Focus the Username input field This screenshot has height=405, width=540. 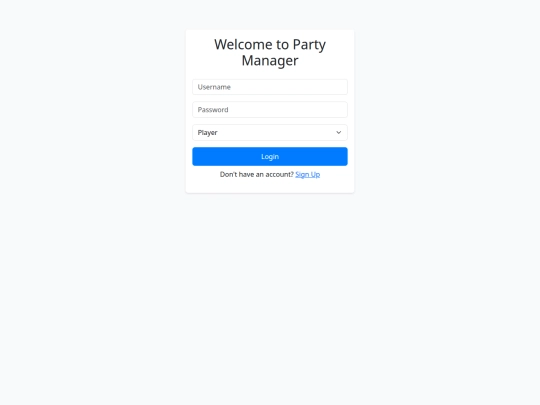tap(270, 87)
